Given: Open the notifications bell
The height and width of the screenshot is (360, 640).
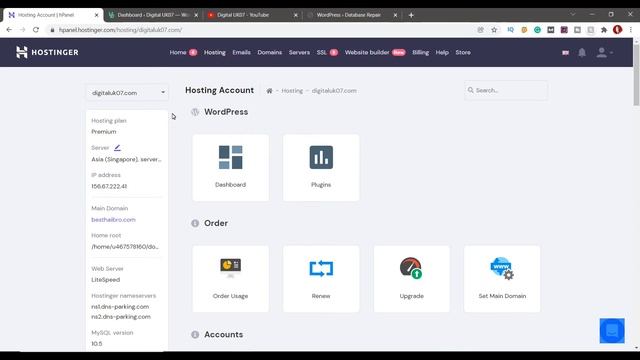Looking at the screenshot, I should point(582,52).
